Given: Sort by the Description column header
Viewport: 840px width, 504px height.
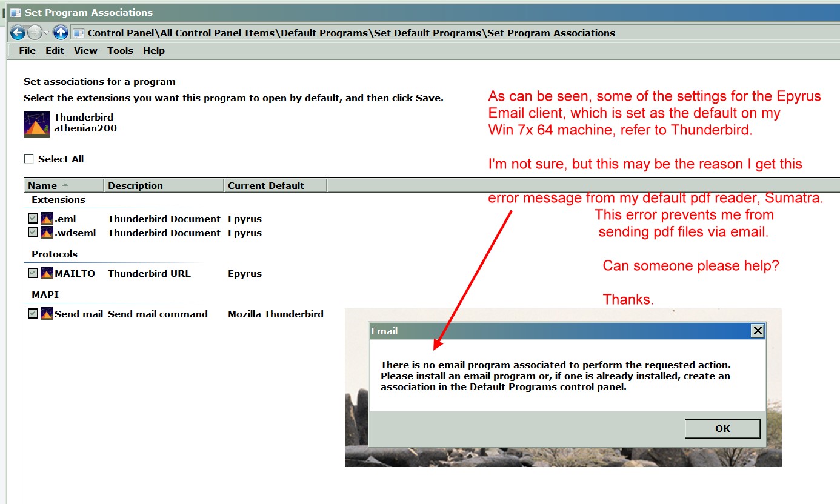Looking at the screenshot, I should tap(164, 185).
